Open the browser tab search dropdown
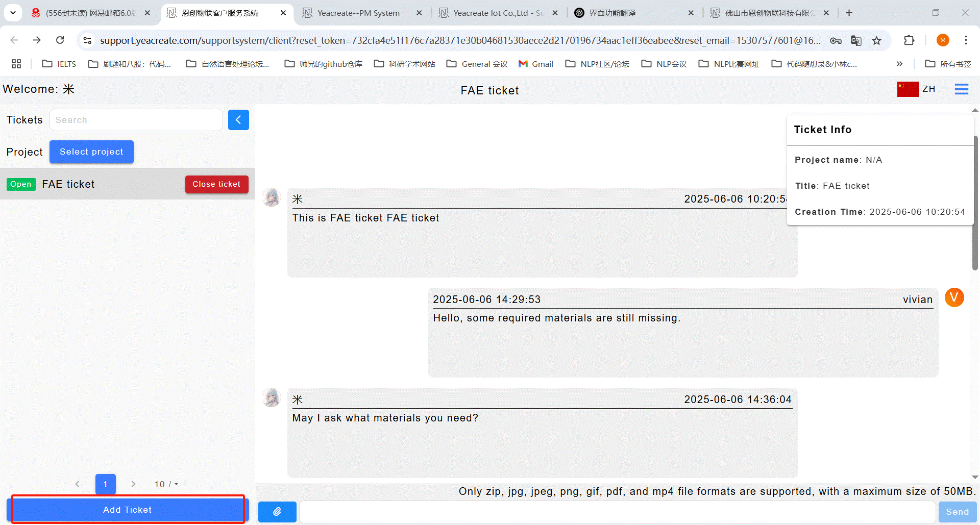This screenshot has height=525, width=980. (13, 13)
